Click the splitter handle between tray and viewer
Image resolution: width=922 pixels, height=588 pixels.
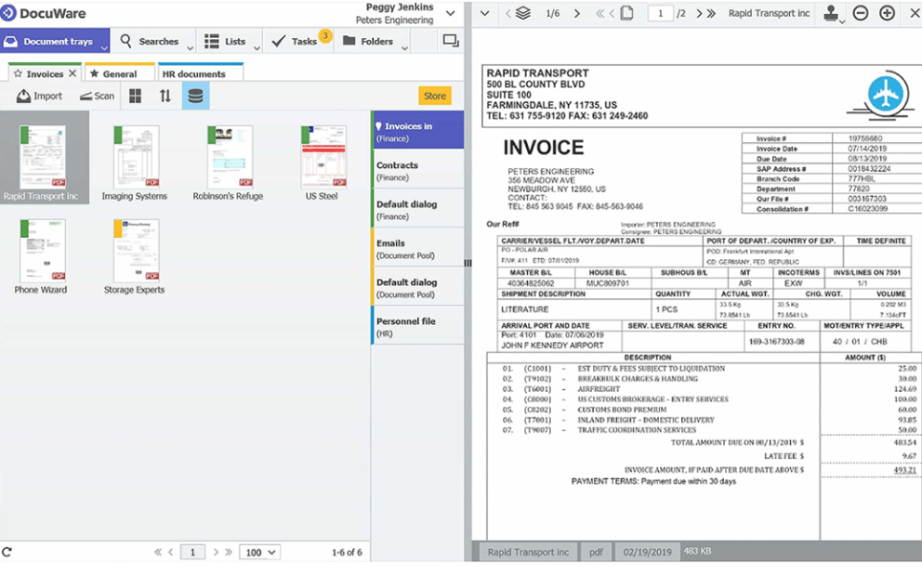(x=468, y=263)
